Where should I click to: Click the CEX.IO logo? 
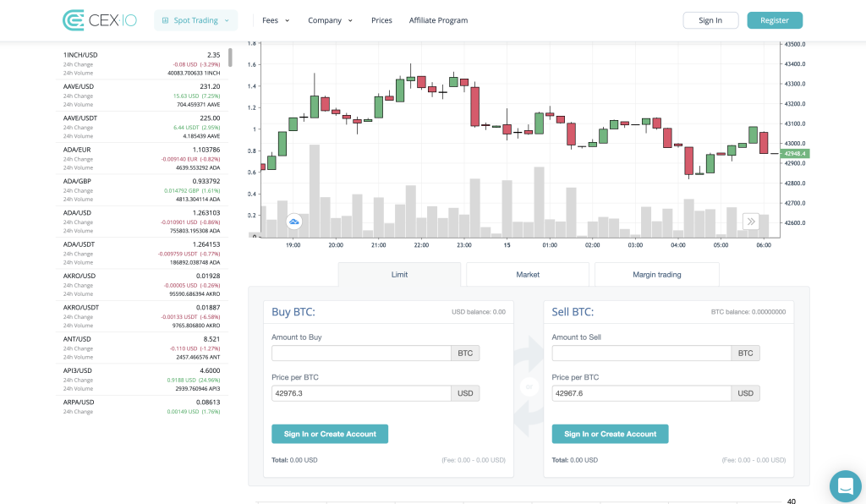click(x=100, y=20)
